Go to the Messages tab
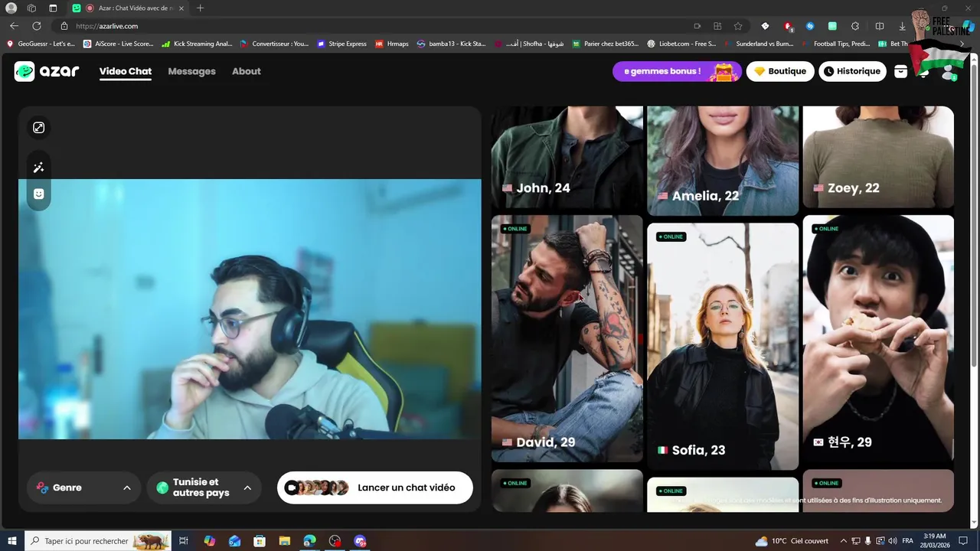 191,71
